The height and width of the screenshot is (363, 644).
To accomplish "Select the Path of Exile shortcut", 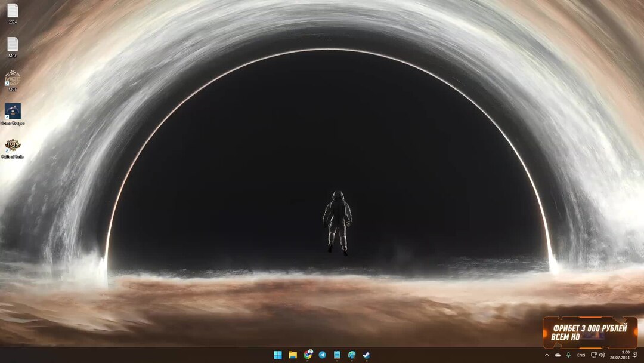I will click(x=13, y=149).
